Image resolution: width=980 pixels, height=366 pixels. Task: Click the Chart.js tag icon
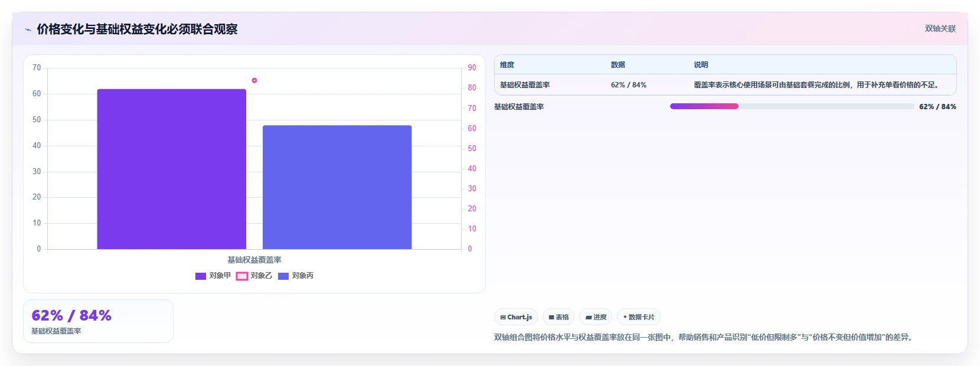[503, 318]
